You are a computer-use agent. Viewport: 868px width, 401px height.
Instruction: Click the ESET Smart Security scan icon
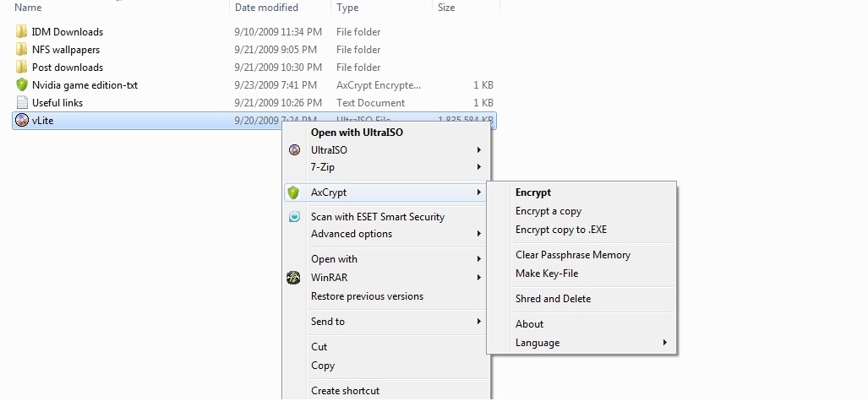click(294, 217)
